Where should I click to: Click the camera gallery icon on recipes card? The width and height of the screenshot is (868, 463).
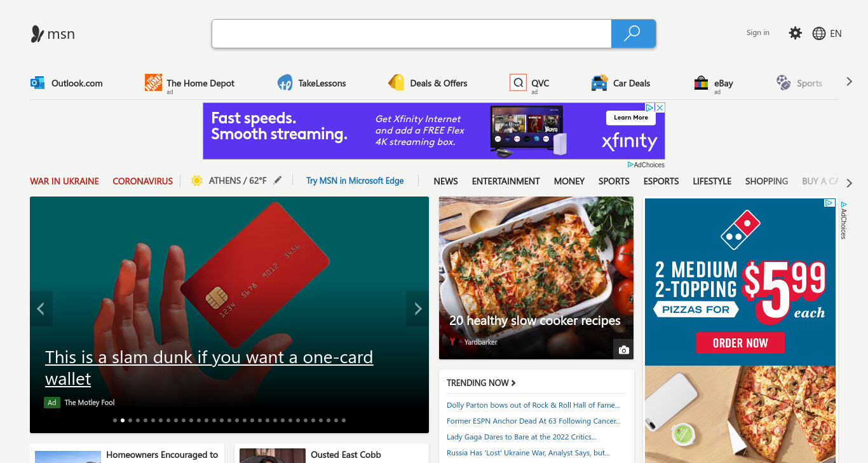[623, 349]
